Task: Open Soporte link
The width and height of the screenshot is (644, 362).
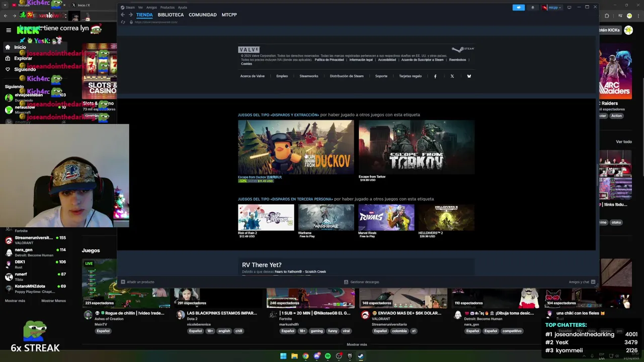Action: click(x=381, y=76)
